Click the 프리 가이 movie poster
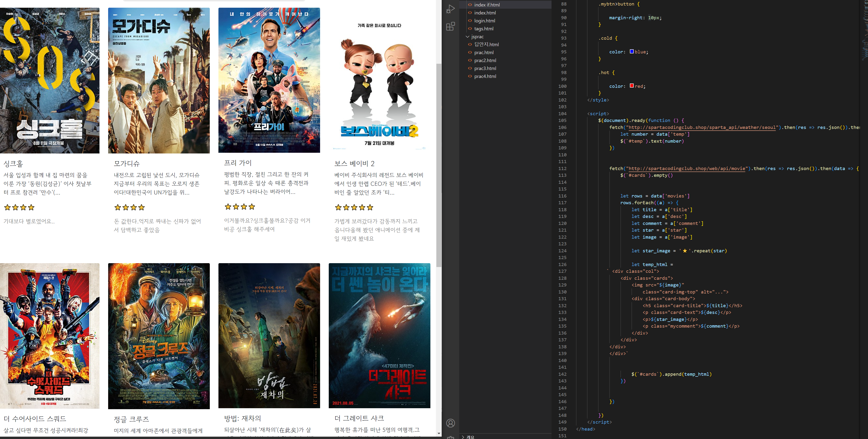The height and width of the screenshot is (439, 868). (x=269, y=80)
